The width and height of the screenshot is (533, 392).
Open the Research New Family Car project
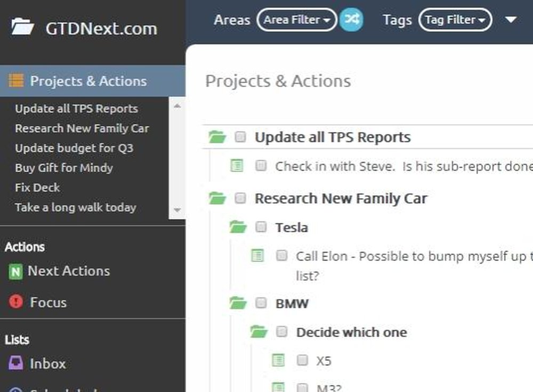(x=341, y=198)
